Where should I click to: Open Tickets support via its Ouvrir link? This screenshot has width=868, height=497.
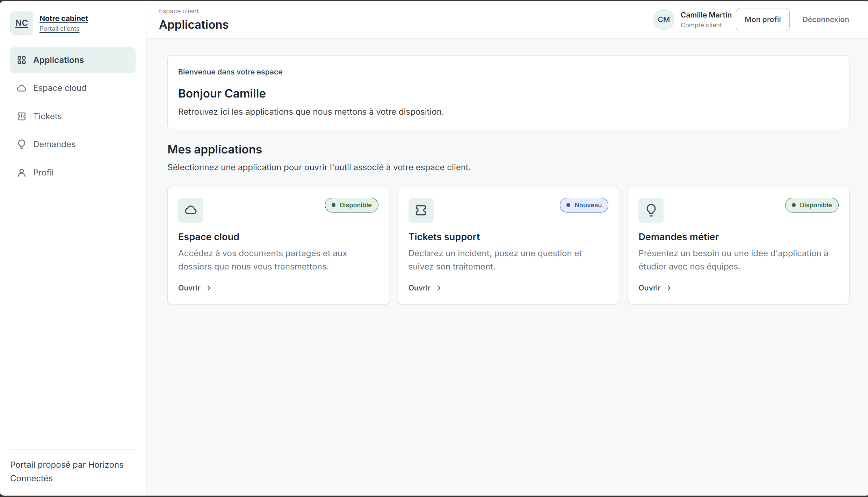pos(425,288)
